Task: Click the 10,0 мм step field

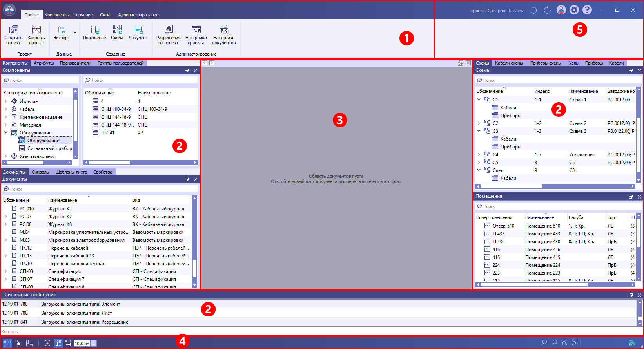Action: click(82, 344)
